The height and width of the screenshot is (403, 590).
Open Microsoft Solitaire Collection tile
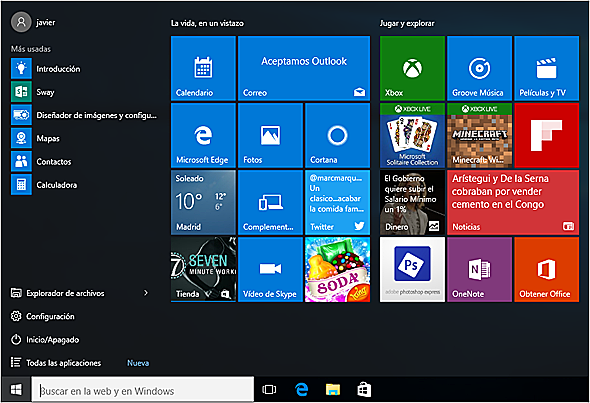pyautogui.click(x=412, y=135)
